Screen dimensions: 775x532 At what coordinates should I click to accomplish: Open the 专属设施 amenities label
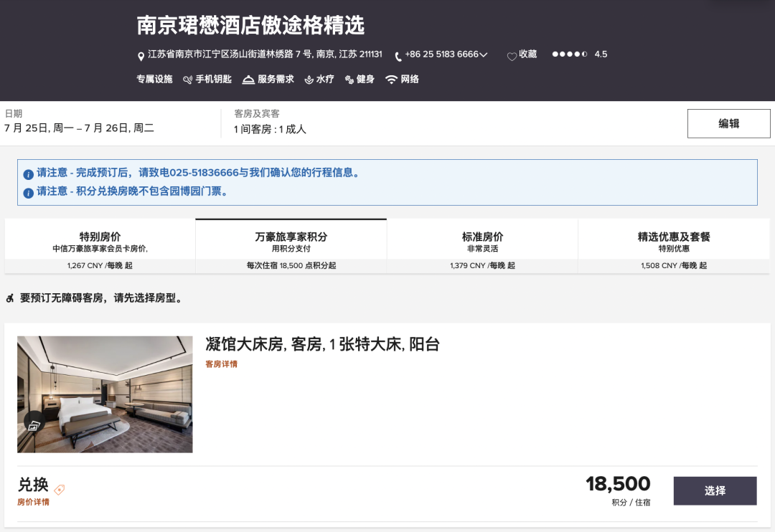pyautogui.click(x=154, y=79)
